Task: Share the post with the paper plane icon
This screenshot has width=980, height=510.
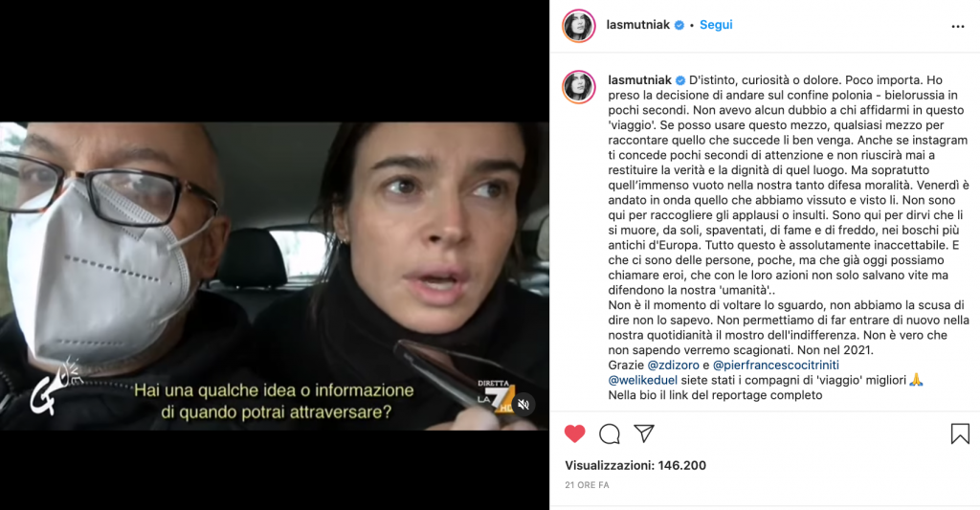Action: point(644,433)
